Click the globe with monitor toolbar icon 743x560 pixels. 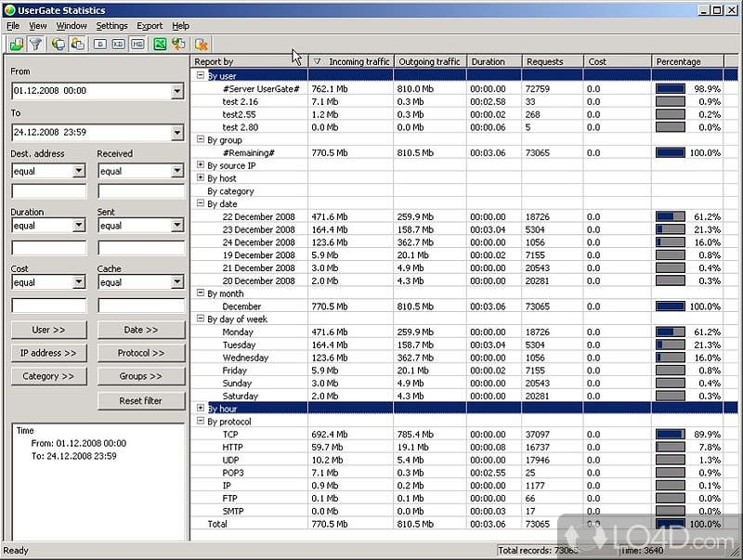click(x=59, y=44)
